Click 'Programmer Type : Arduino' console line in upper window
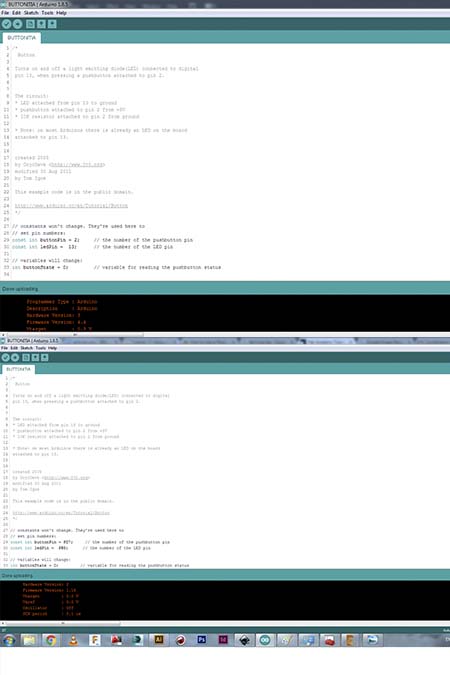This screenshot has width=450, height=675. coord(62,302)
